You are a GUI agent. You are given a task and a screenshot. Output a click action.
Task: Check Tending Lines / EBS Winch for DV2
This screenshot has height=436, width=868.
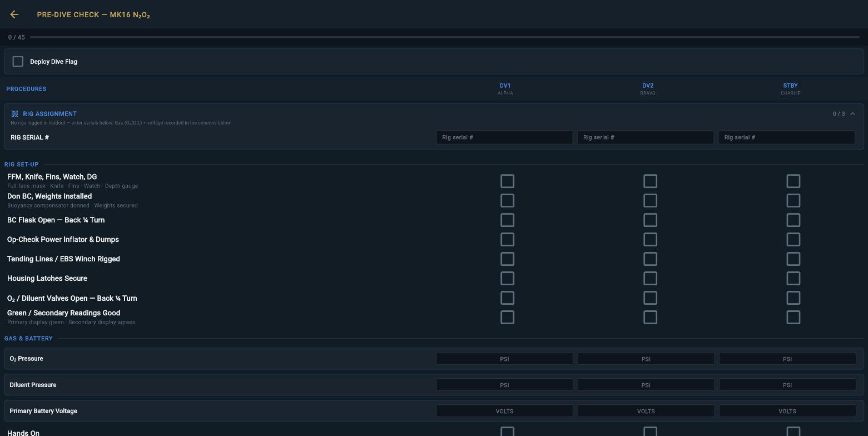[x=650, y=259]
